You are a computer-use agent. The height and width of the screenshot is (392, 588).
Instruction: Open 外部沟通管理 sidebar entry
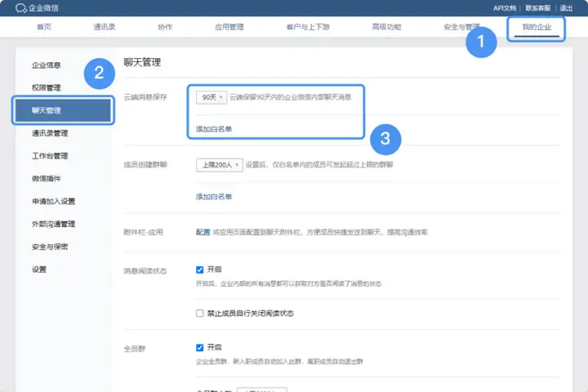point(54,224)
